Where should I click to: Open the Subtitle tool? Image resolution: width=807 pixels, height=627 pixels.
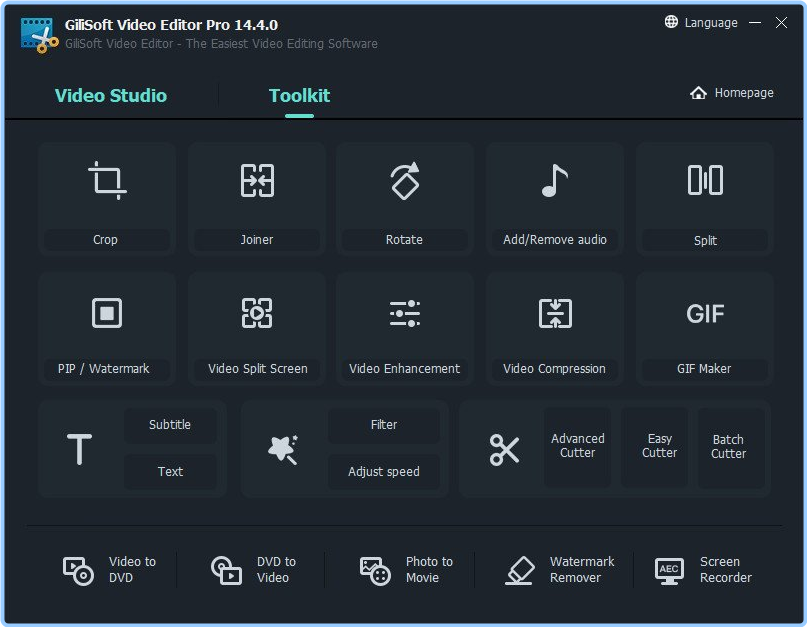pyautogui.click(x=170, y=425)
